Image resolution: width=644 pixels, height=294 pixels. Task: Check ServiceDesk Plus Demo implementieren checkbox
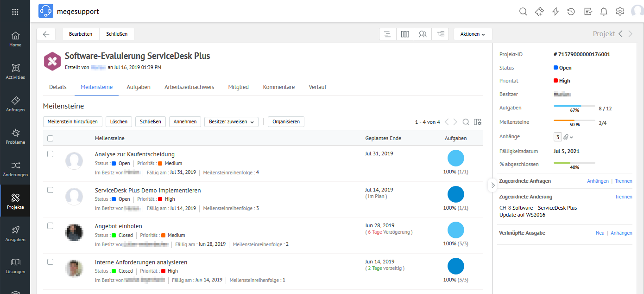(51, 190)
